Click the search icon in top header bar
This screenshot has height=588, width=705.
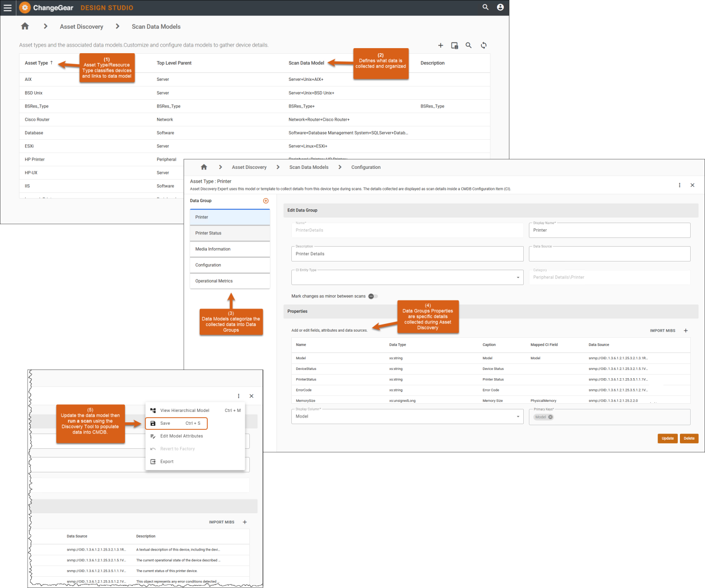click(485, 7)
